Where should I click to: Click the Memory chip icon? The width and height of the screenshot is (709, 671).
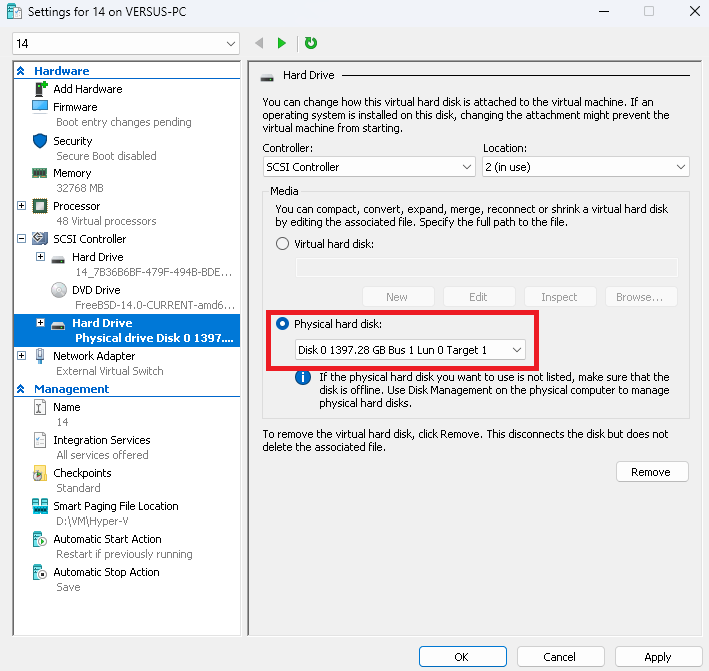pos(40,173)
